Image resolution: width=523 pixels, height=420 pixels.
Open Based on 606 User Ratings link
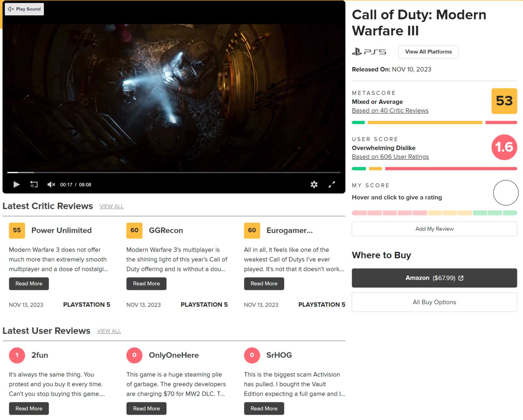390,157
